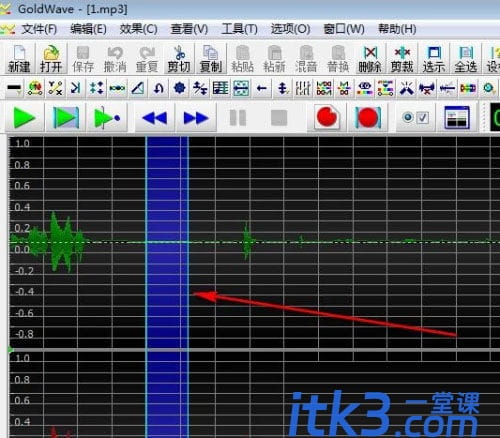Open the echo effect icon

76,88
